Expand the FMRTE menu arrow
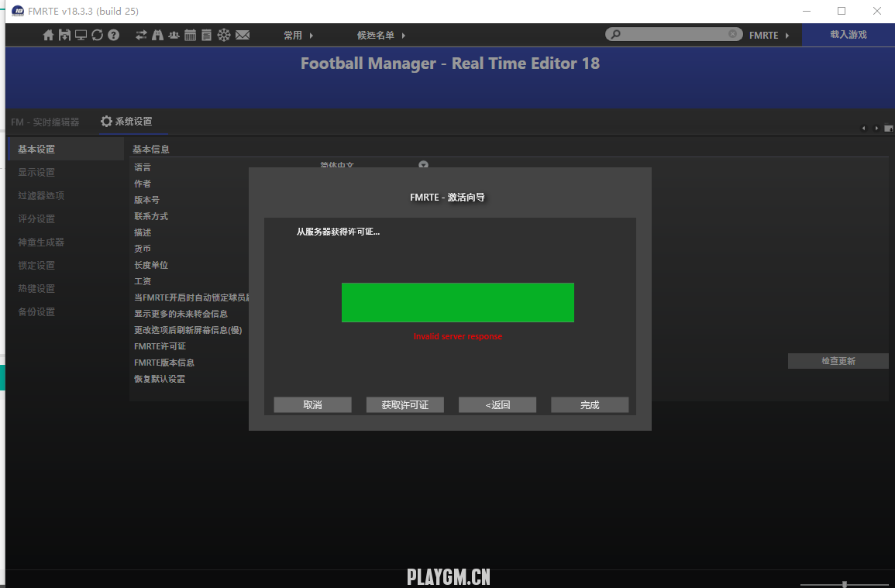This screenshot has height=588, width=895. click(787, 36)
